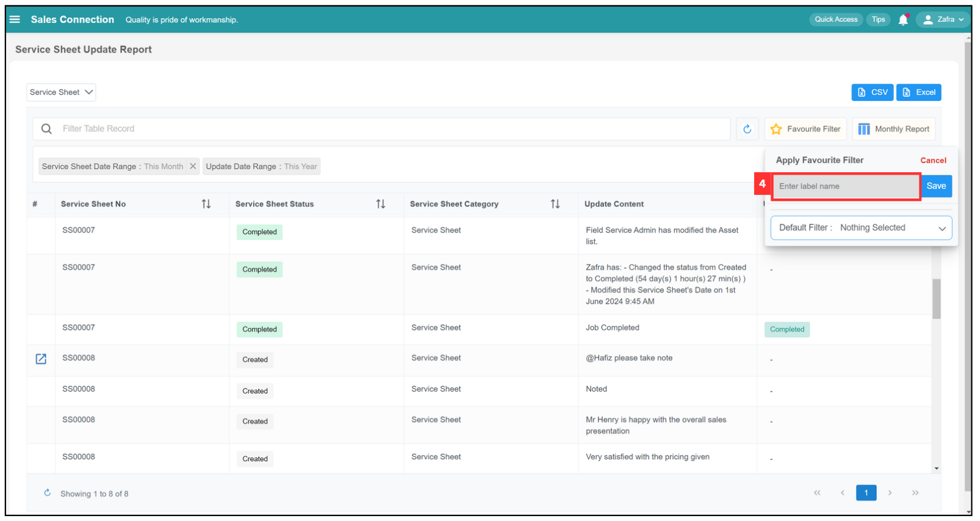
Task: Click SS00007 in the Job Completed row
Action: (79, 328)
